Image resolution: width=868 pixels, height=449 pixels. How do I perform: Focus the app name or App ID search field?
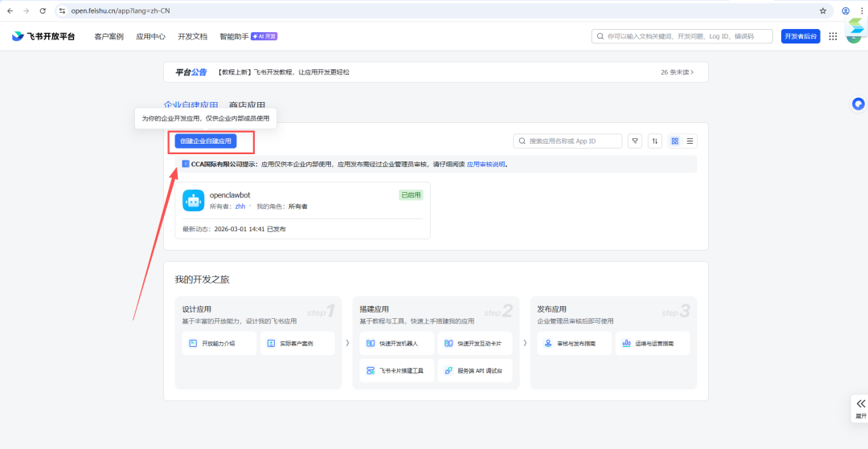tap(567, 141)
